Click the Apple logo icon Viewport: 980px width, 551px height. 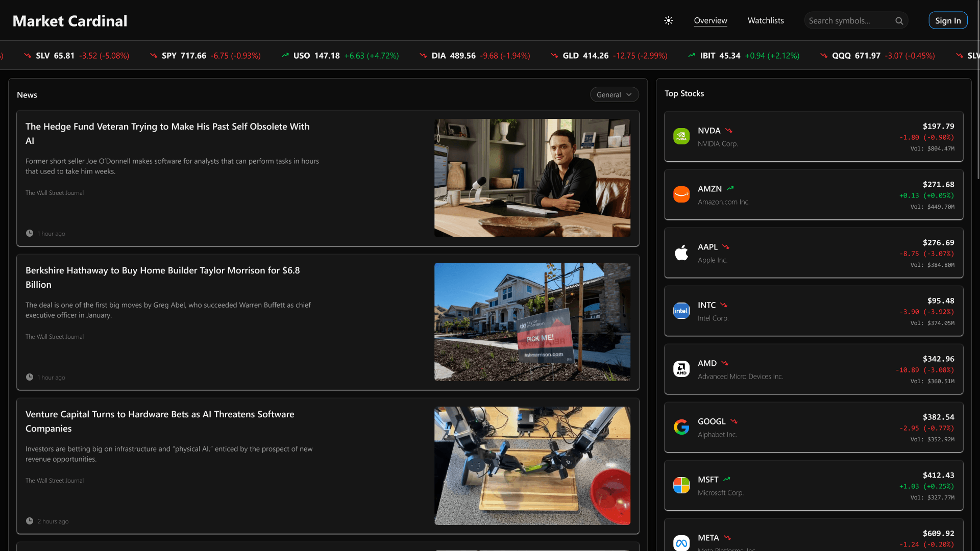tap(681, 253)
